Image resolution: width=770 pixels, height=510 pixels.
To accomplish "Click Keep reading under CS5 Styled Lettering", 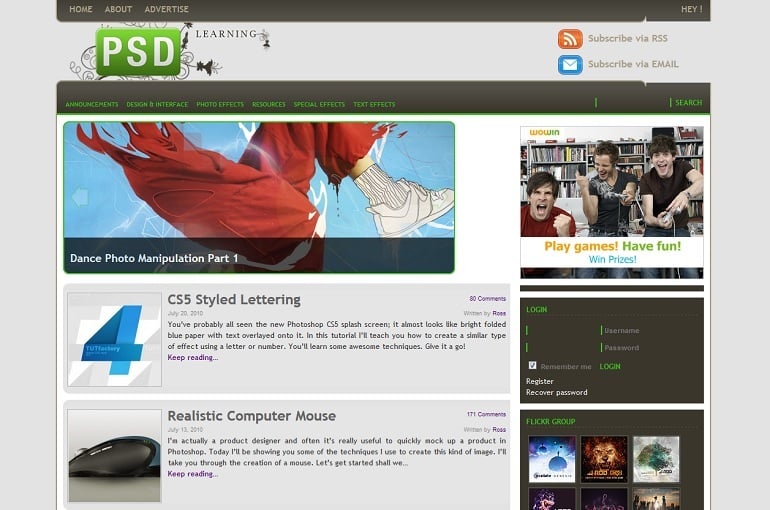I will pos(192,357).
